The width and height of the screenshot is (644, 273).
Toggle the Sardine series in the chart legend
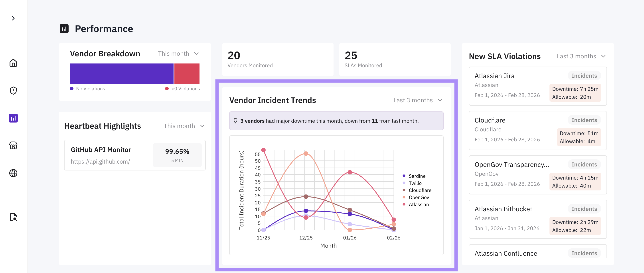pos(417,176)
